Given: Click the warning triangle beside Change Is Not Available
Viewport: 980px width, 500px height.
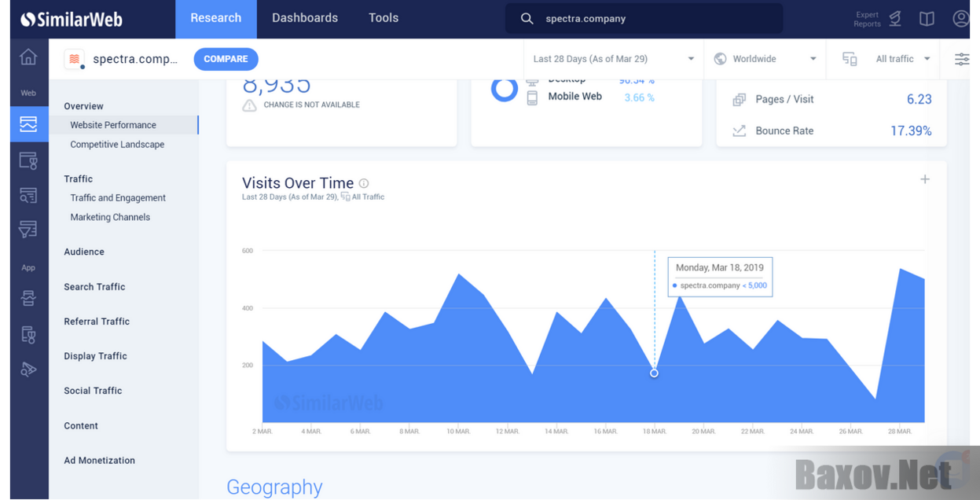Looking at the screenshot, I should [249, 105].
